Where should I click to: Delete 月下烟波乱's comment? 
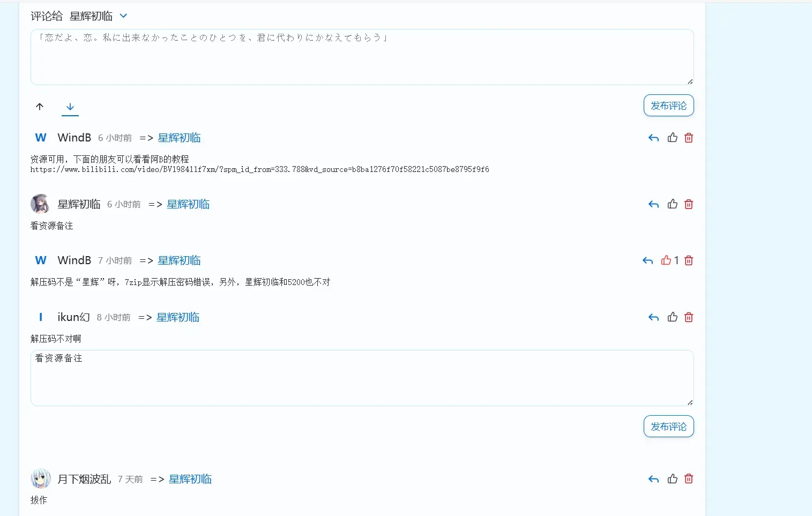click(x=689, y=479)
